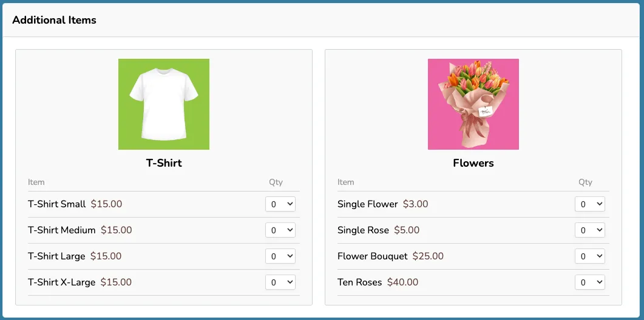Open the Flower Bouquet quantity dropdown
644x320 pixels.
pyautogui.click(x=590, y=256)
